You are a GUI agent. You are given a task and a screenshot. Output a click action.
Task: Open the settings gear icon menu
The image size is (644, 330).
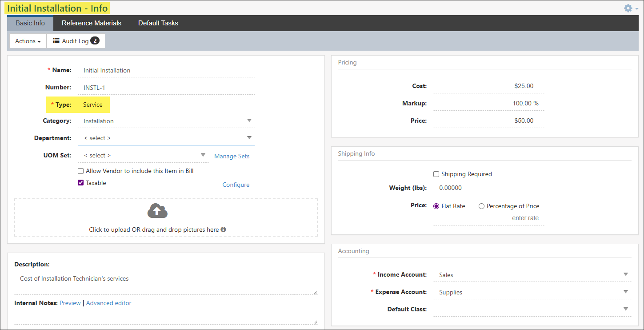click(x=628, y=8)
